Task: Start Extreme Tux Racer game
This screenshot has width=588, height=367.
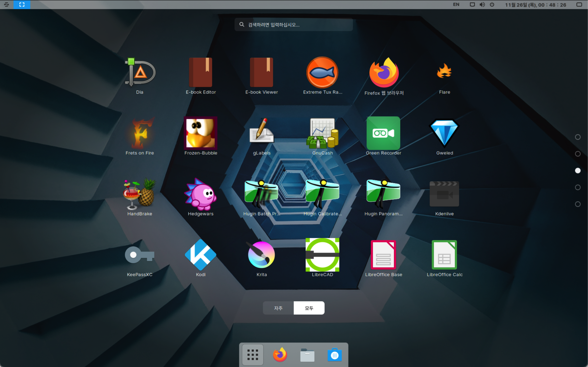Action: 322,76
